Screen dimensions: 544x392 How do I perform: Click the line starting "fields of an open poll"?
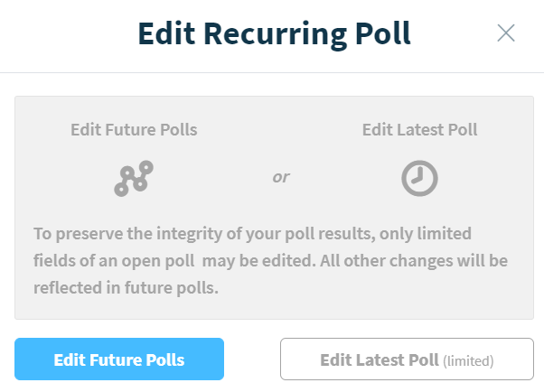tap(271, 260)
